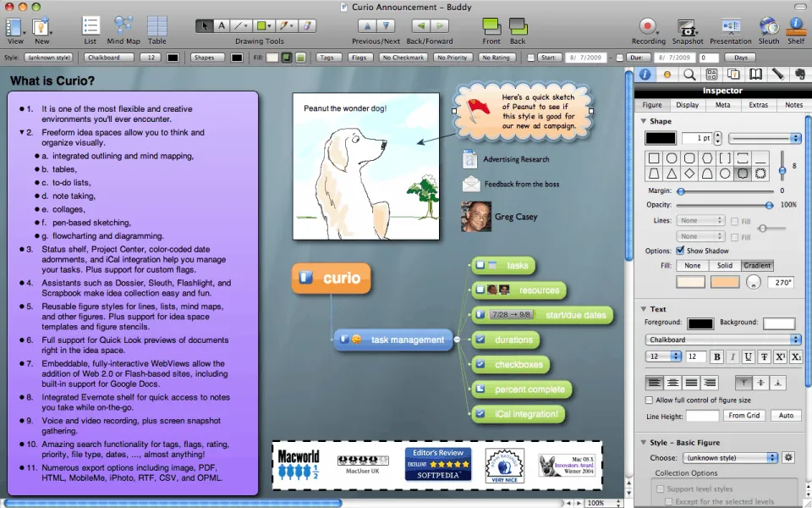Collapse the Shape section triangle
812x508 pixels.
click(644, 121)
